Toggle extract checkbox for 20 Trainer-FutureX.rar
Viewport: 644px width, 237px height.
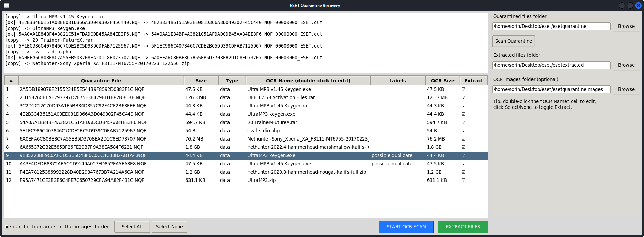(x=464, y=122)
